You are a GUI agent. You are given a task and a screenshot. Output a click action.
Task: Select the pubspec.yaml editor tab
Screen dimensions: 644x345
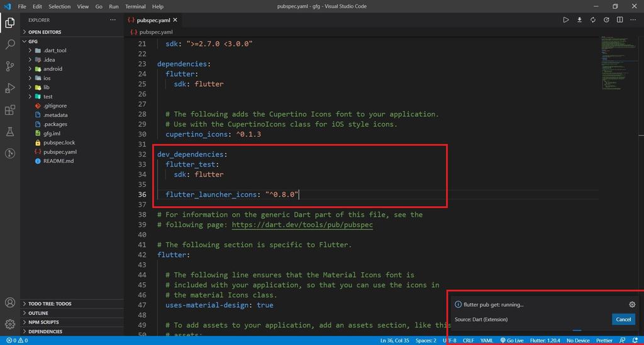click(x=153, y=19)
